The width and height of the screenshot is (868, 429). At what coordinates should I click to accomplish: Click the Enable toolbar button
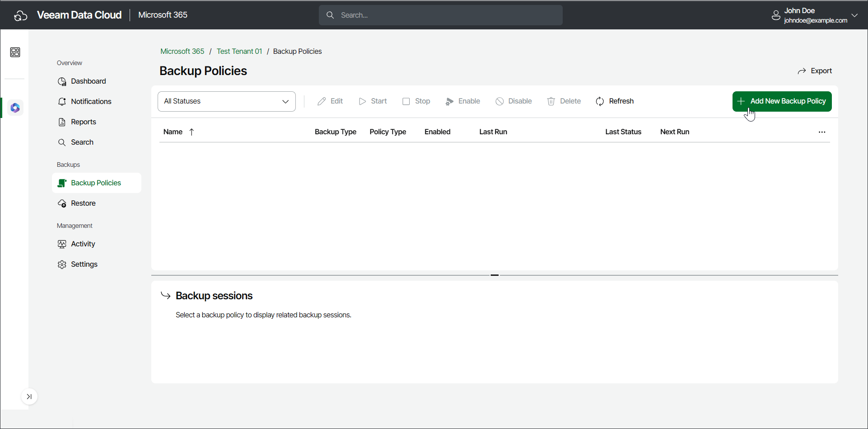462,101
